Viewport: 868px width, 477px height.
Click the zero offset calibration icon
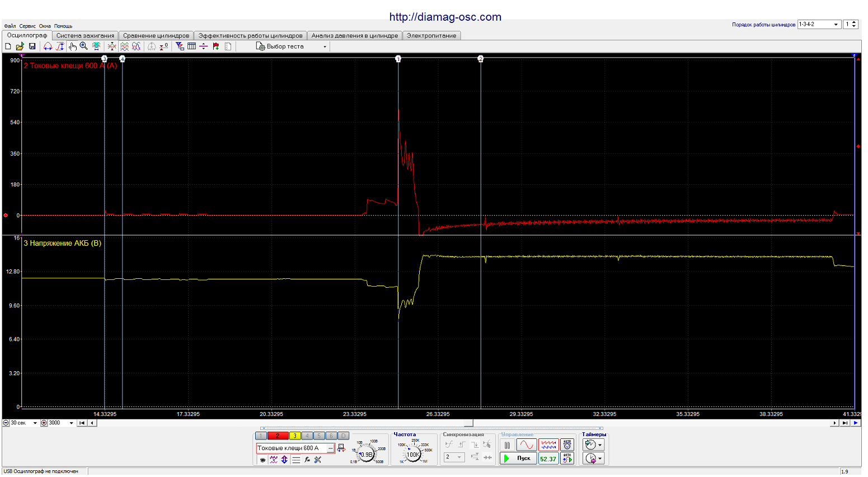pyautogui.click(x=163, y=46)
